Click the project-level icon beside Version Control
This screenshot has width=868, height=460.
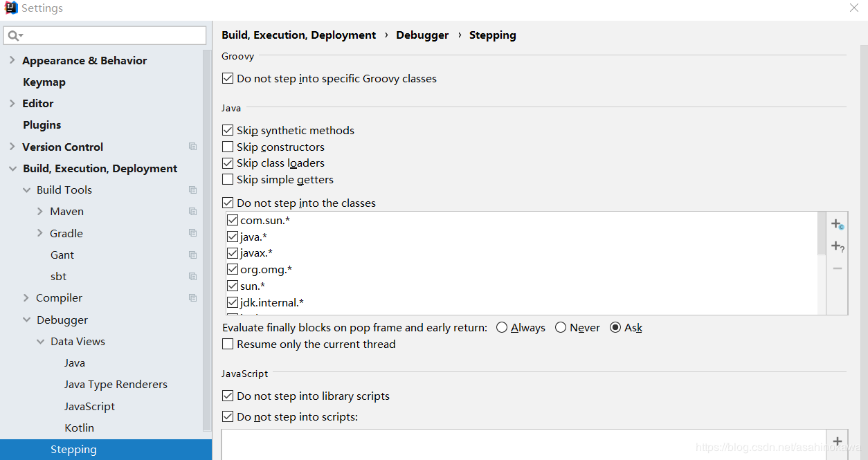(192, 147)
